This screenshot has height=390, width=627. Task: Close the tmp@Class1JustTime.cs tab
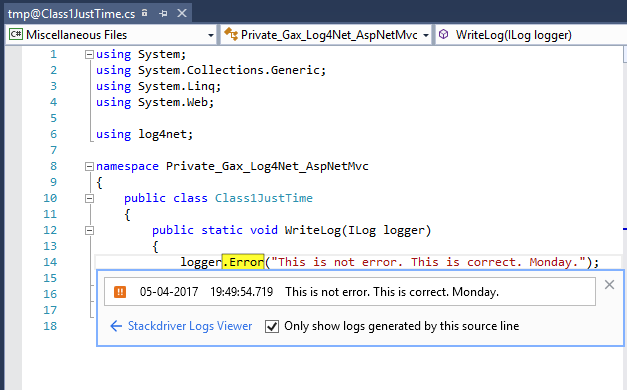(x=182, y=13)
